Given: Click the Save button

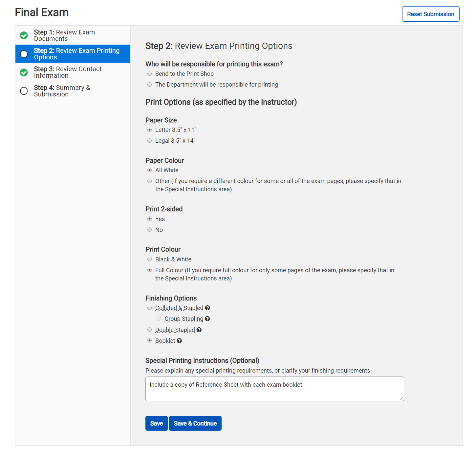Looking at the screenshot, I should tap(157, 423).
